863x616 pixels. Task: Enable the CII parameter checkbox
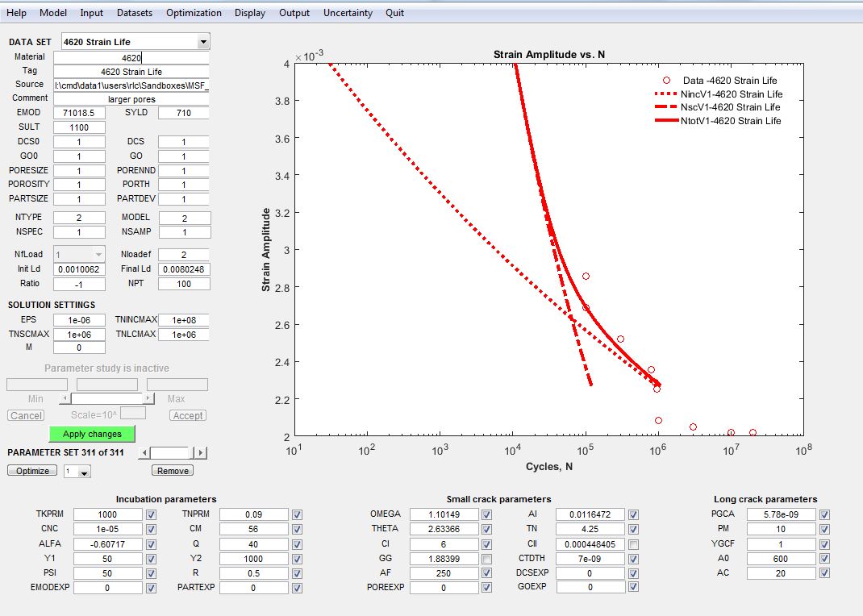tap(633, 544)
